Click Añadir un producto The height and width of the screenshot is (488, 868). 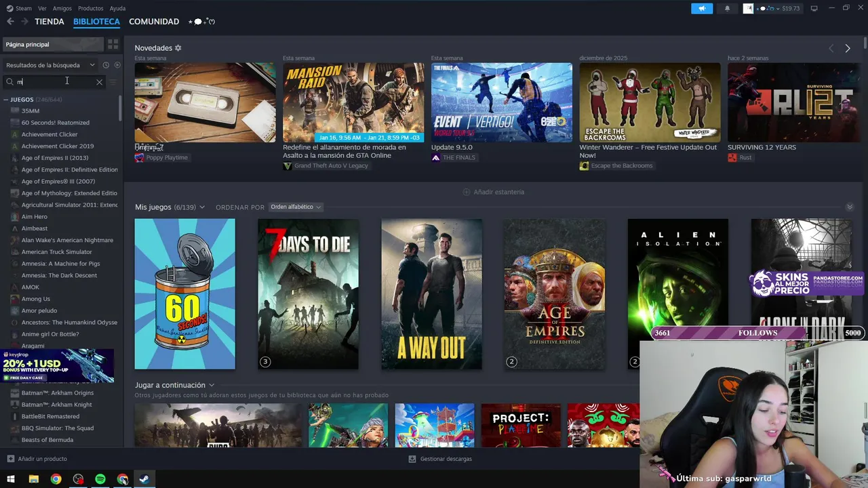click(42, 459)
